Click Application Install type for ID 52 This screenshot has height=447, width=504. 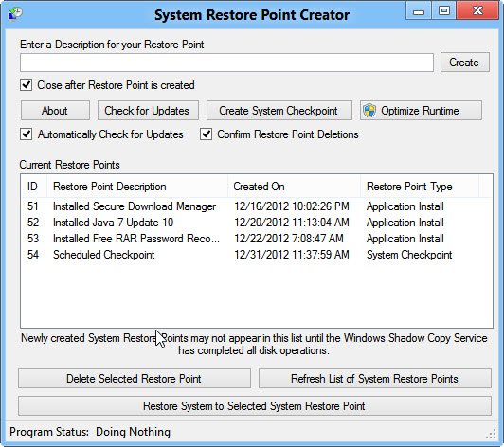click(405, 223)
